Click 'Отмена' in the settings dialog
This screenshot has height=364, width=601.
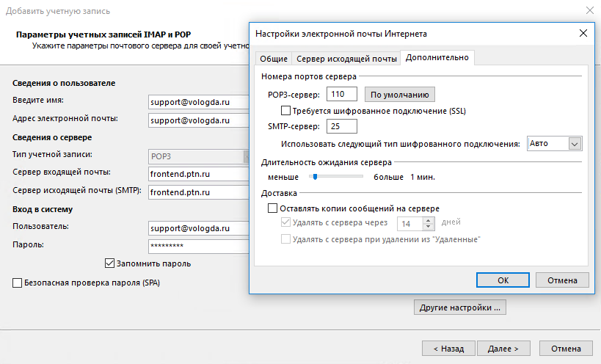(x=562, y=280)
